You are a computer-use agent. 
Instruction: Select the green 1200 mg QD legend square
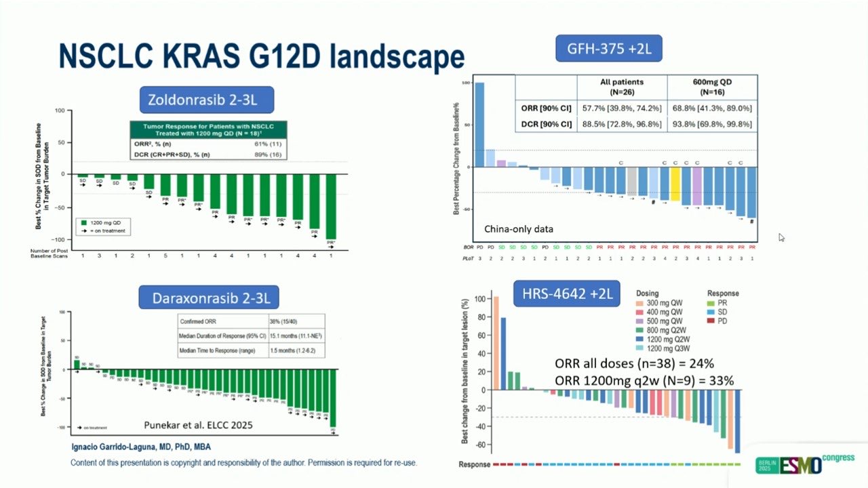pyautogui.click(x=83, y=222)
